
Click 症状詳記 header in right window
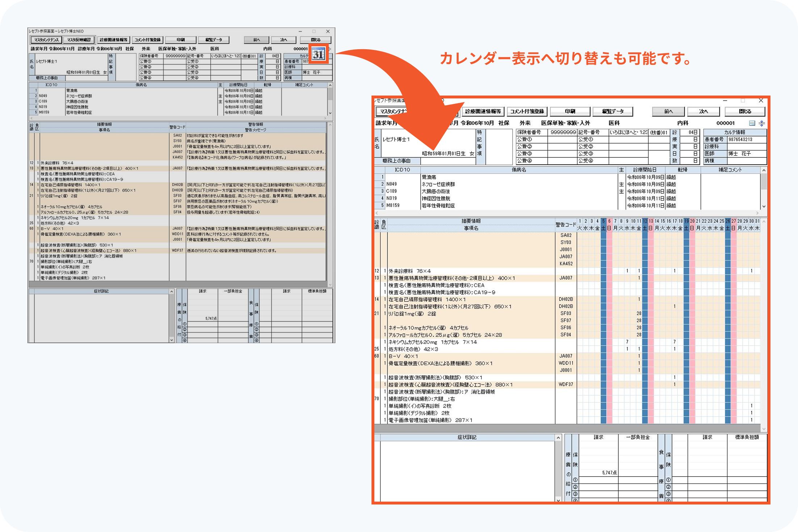pos(467,438)
